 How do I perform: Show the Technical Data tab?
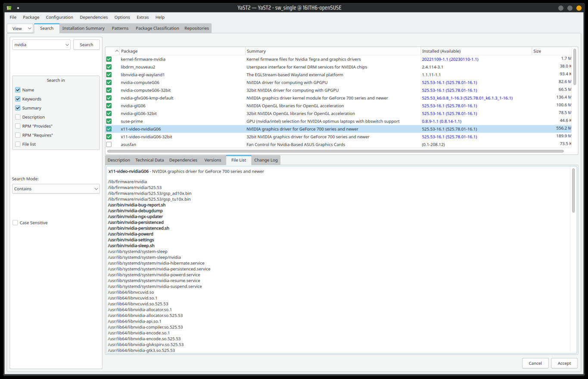(149, 160)
